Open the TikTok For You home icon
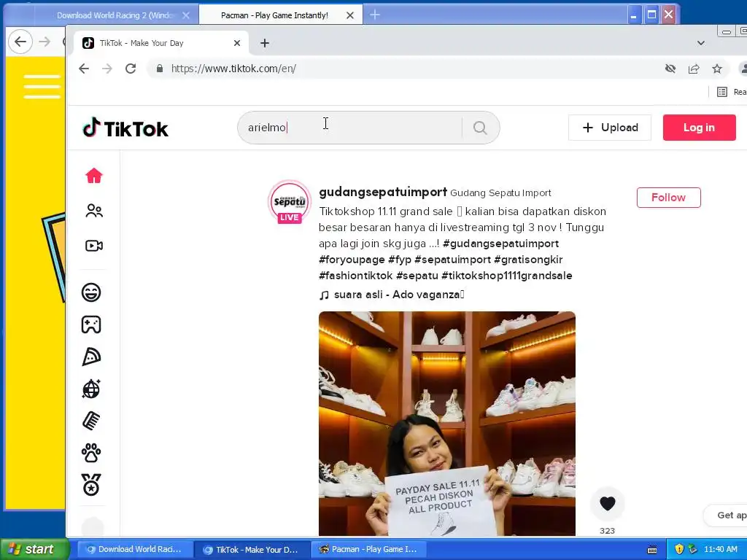 (x=94, y=176)
